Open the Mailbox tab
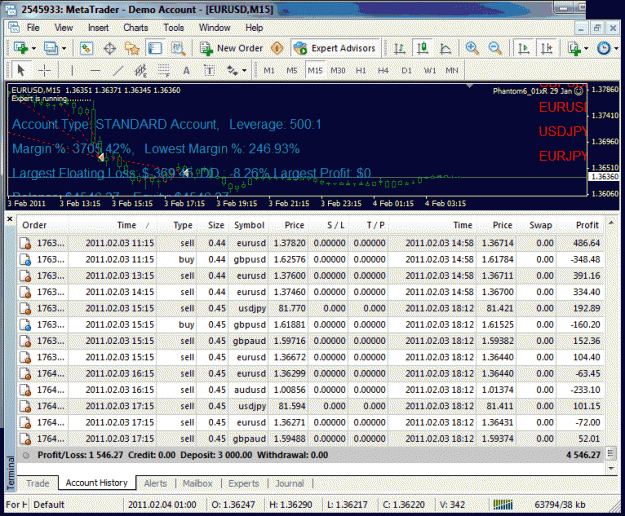This screenshot has width=625, height=516. point(197,483)
